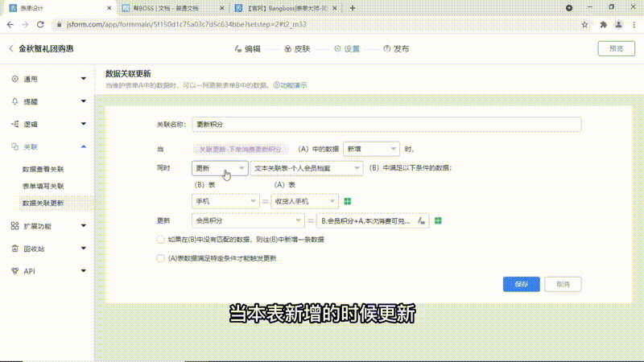Click the green plus icon beside 收货人手机

(x=348, y=200)
